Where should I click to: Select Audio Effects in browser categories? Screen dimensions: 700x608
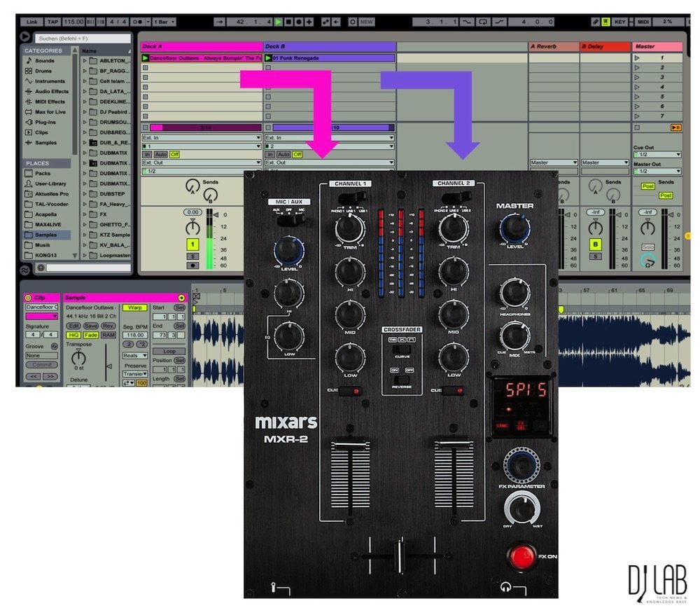point(51,91)
